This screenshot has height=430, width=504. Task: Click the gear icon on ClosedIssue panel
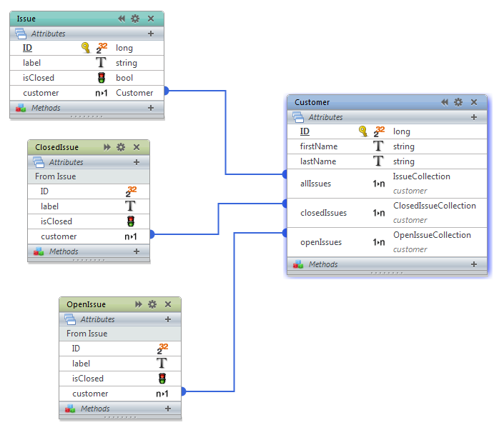pyautogui.click(x=121, y=147)
